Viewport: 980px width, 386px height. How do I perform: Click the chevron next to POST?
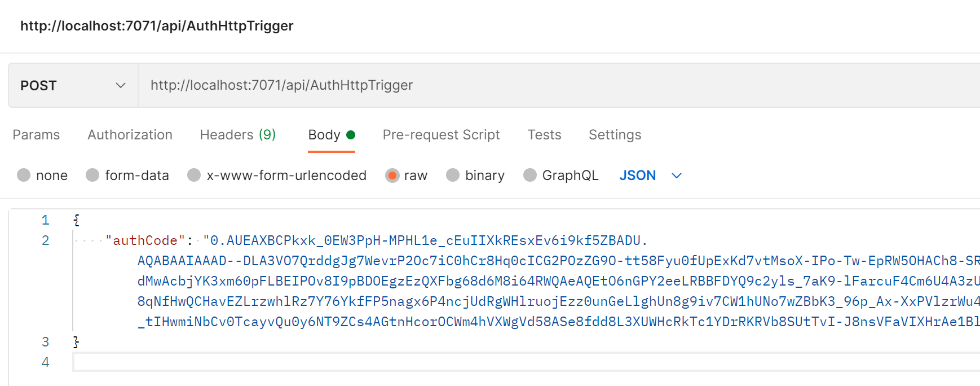coord(120,86)
